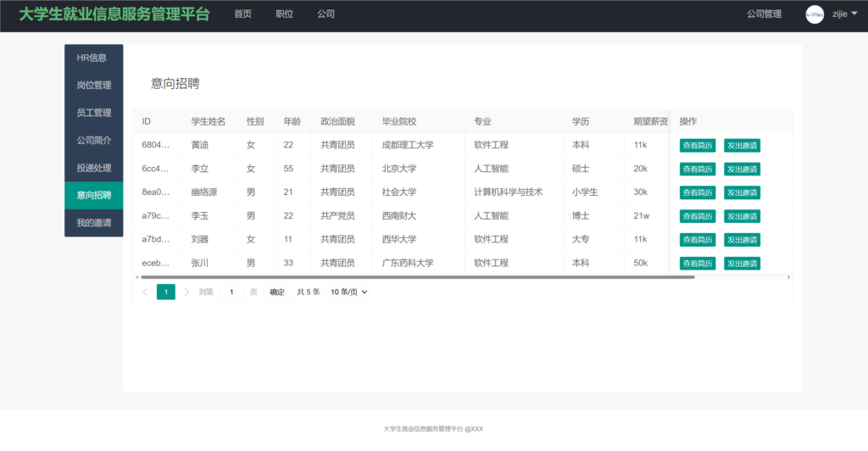Open 公司 in the top navigation
The image size is (868, 451).
pyautogui.click(x=325, y=14)
